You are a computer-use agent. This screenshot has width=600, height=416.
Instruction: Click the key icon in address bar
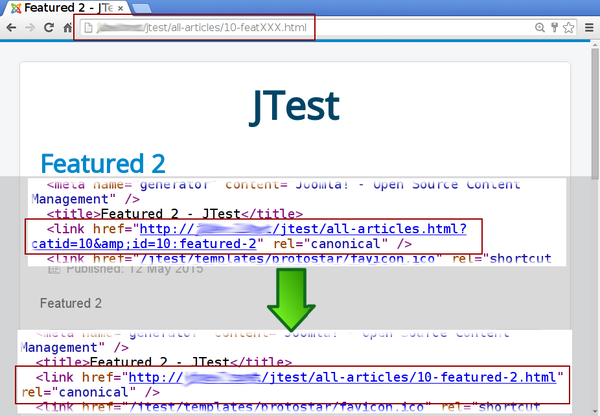tap(555, 28)
